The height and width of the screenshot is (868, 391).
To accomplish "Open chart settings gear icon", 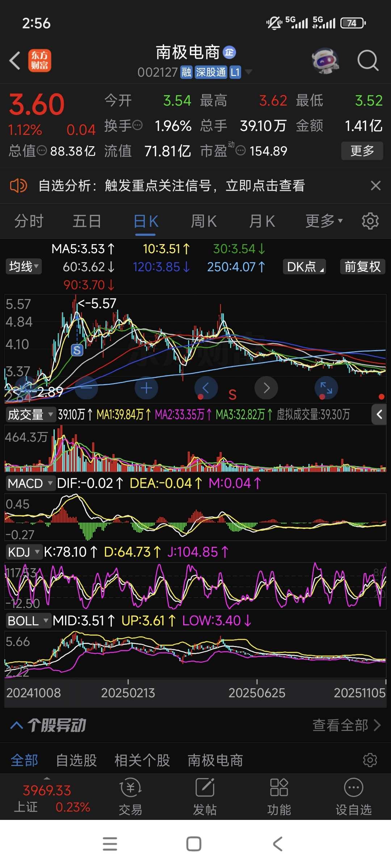I will (370, 221).
